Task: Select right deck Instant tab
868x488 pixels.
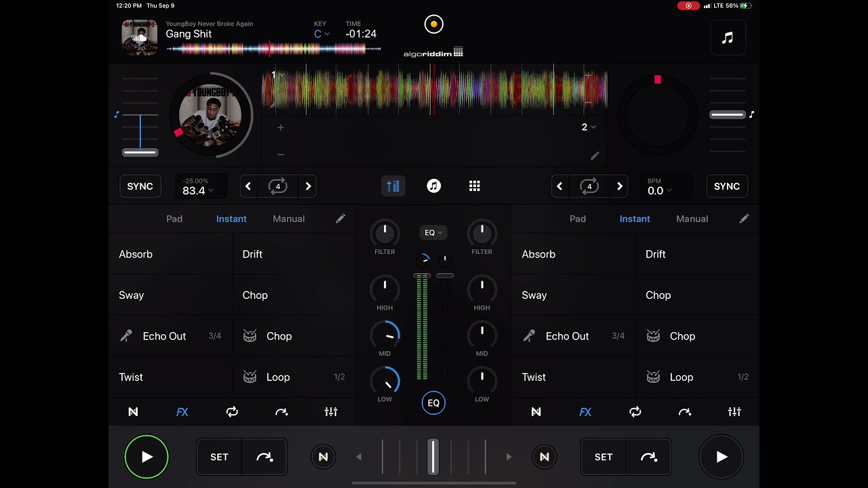Action: click(x=635, y=219)
